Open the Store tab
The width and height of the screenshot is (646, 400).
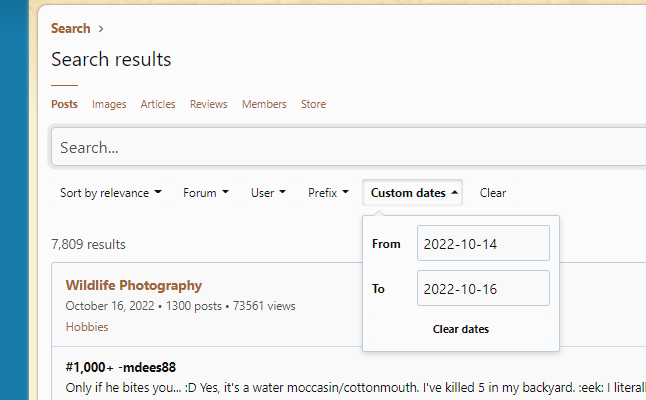(x=313, y=104)
